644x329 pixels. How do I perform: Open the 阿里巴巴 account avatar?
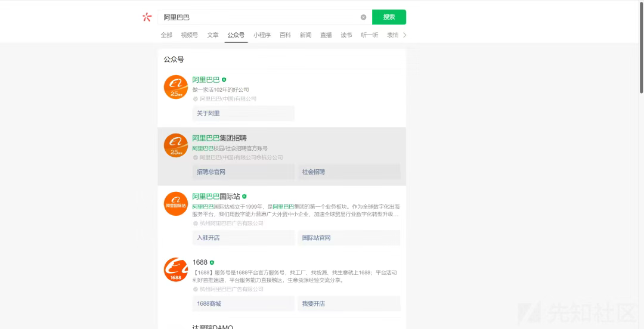pos(176,87)
